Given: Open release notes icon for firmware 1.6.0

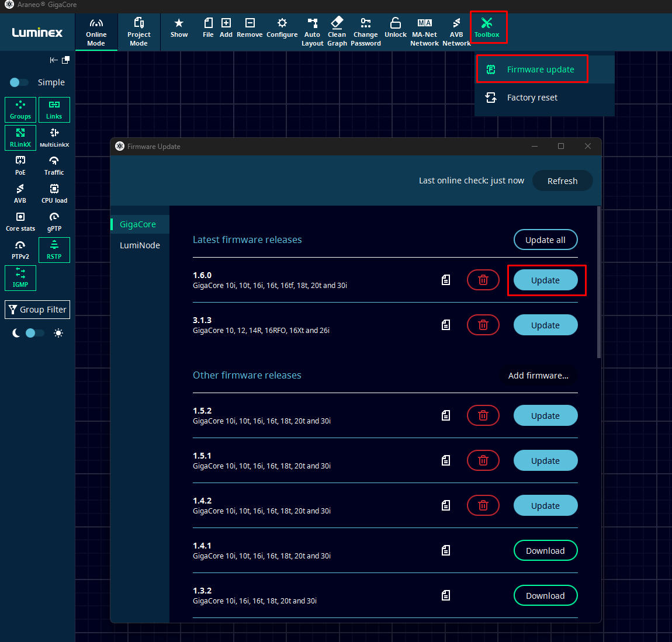Looking at the screenshot, I should pyautogui.click(x=446, y=280).
